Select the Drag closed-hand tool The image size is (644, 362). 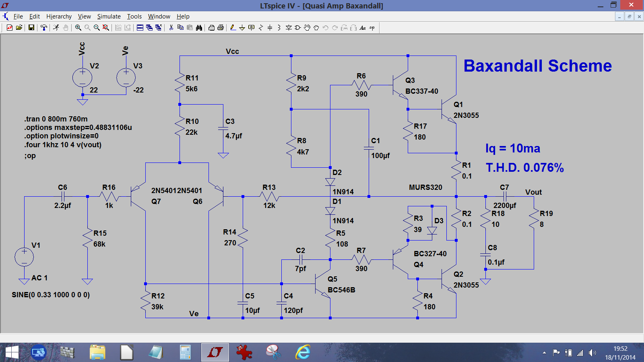[x=316, y=27]
